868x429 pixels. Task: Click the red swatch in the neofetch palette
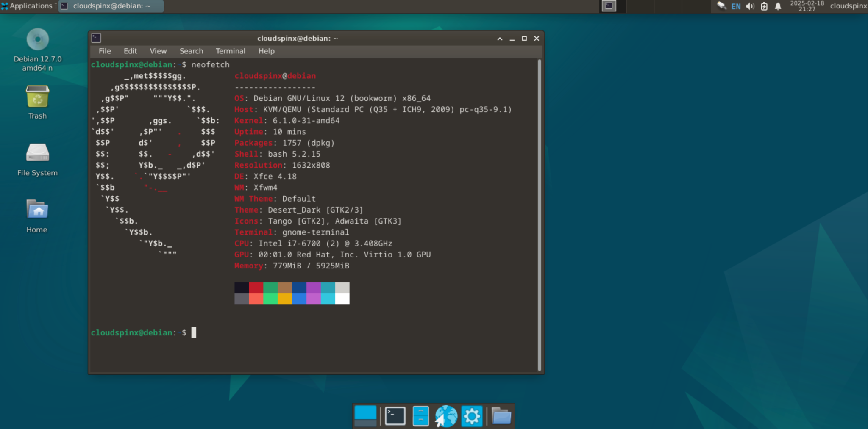[x=256, y=288]
